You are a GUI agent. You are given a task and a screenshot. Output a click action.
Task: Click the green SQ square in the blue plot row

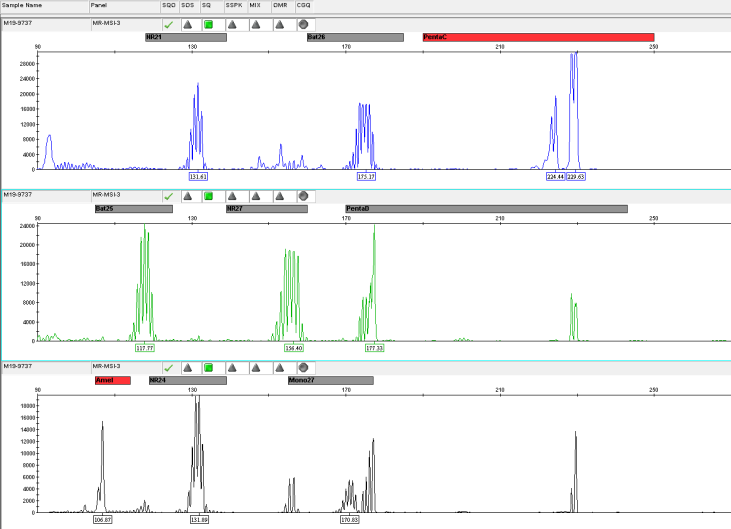208,23
